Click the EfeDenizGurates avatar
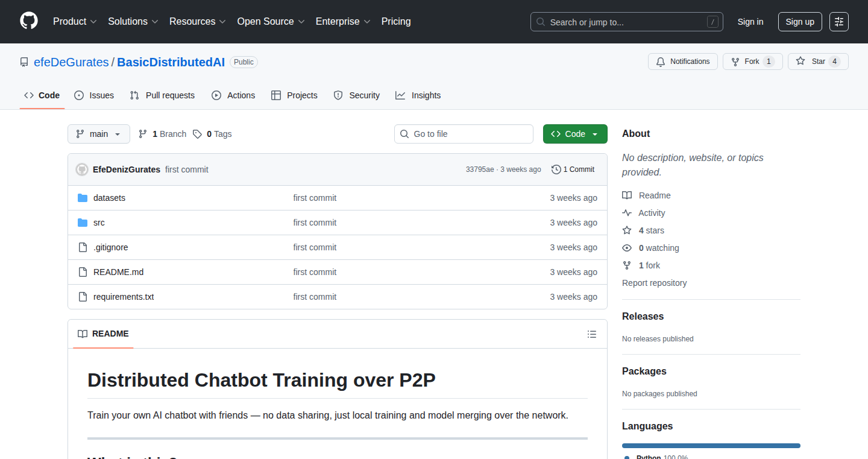This screenshot has height=459, width=868. (x=82, y=169)
